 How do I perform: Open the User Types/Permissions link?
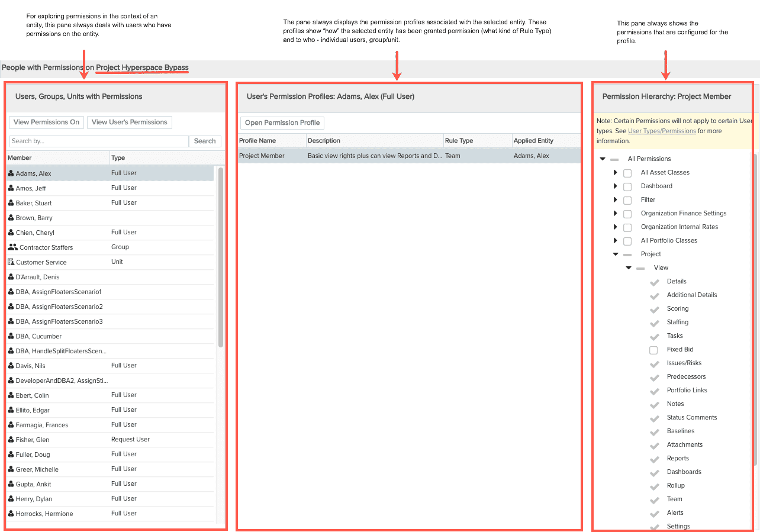[x=662, y=131]
